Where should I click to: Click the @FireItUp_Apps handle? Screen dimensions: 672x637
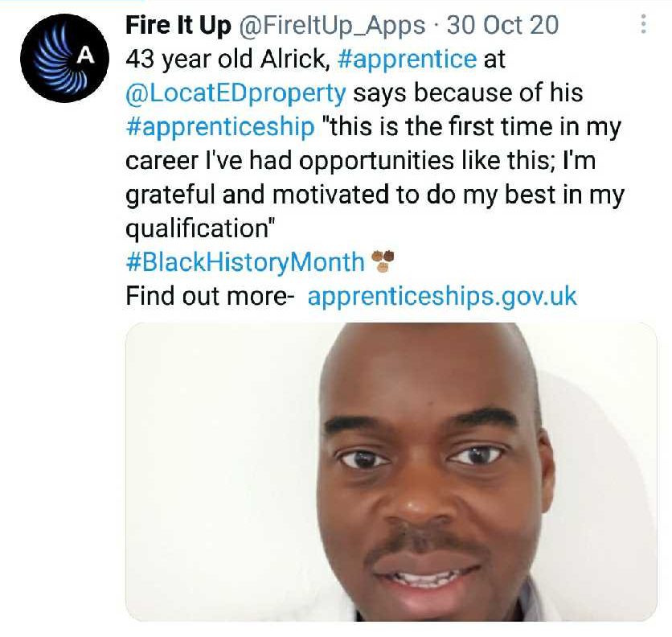tap(332, 25)
